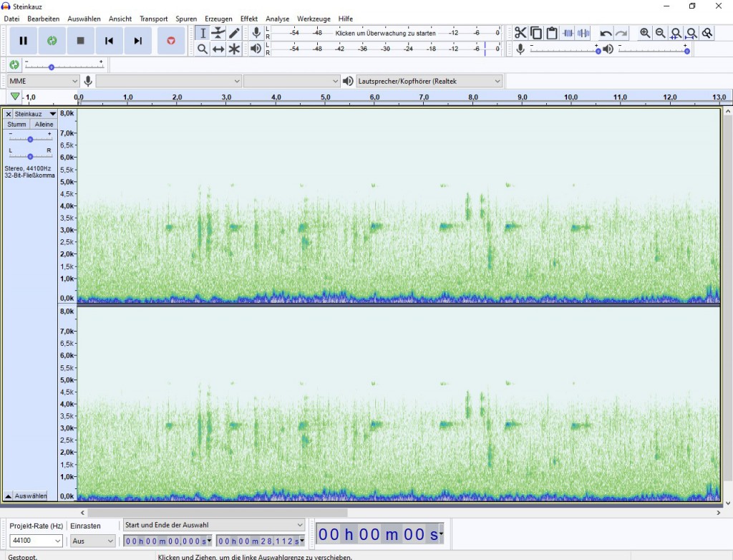Image resolution: width=733 pixels, height=560 pixels.
Task: Adjust the track pan slider toward R
Action: [x=42, y=156]
